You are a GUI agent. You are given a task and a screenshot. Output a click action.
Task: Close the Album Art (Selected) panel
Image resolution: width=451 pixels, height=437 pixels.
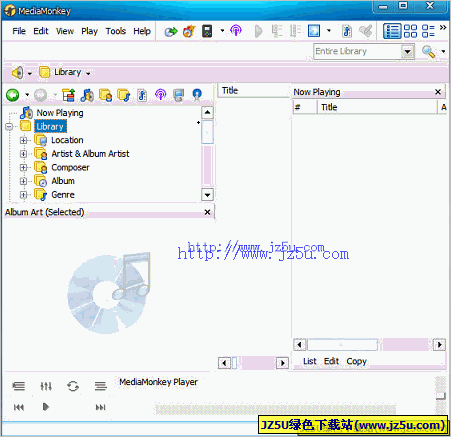pos(207,212)
